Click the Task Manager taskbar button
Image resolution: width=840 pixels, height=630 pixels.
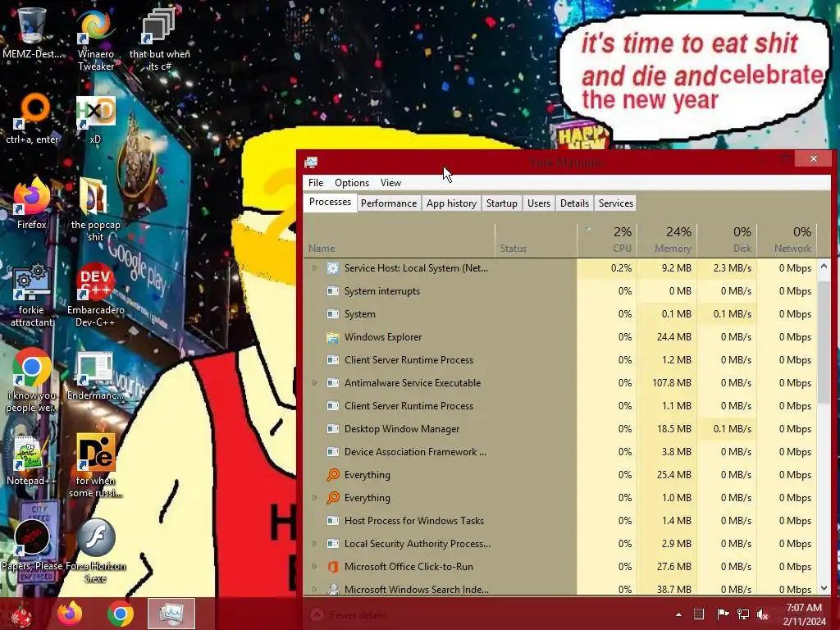(171, 614)
